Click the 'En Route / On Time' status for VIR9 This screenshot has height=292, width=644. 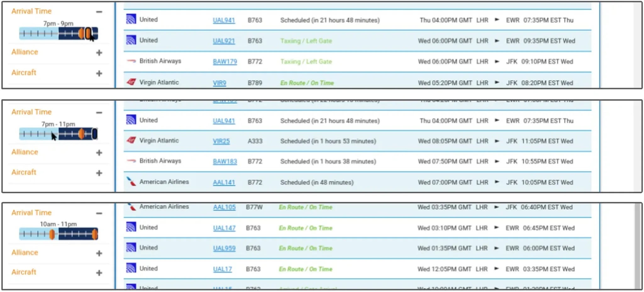307,83
